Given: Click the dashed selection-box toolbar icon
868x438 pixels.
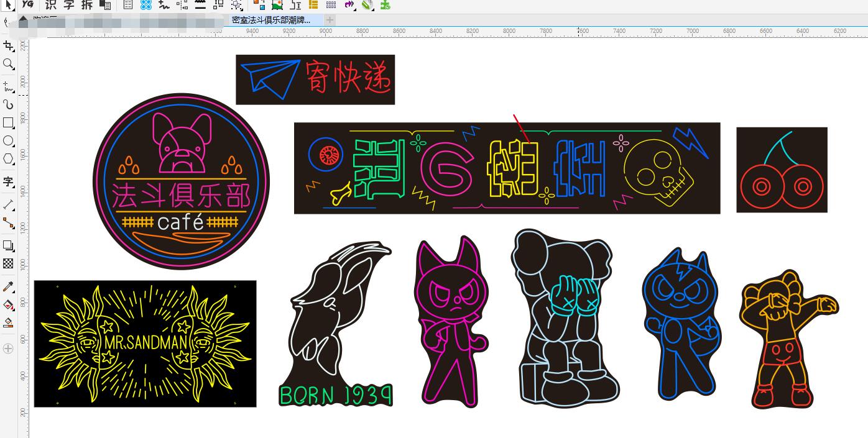Looking at the screenshot, I should click(237, 4).
